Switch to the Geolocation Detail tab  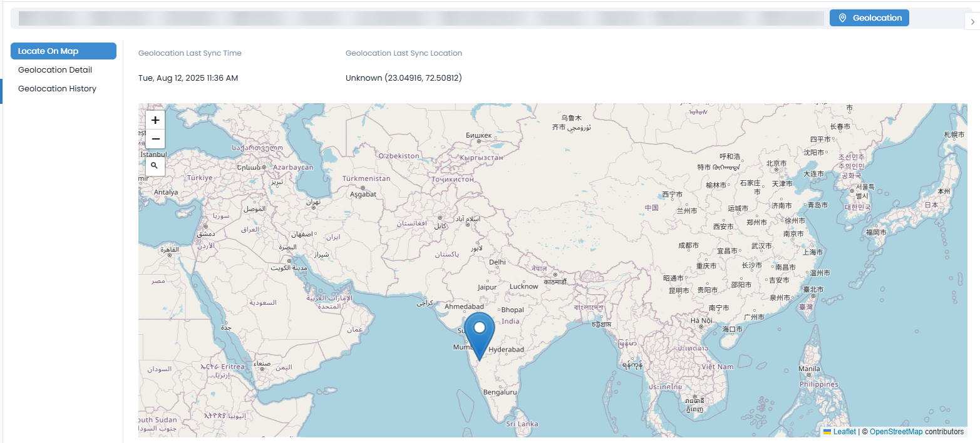(55, 69)
